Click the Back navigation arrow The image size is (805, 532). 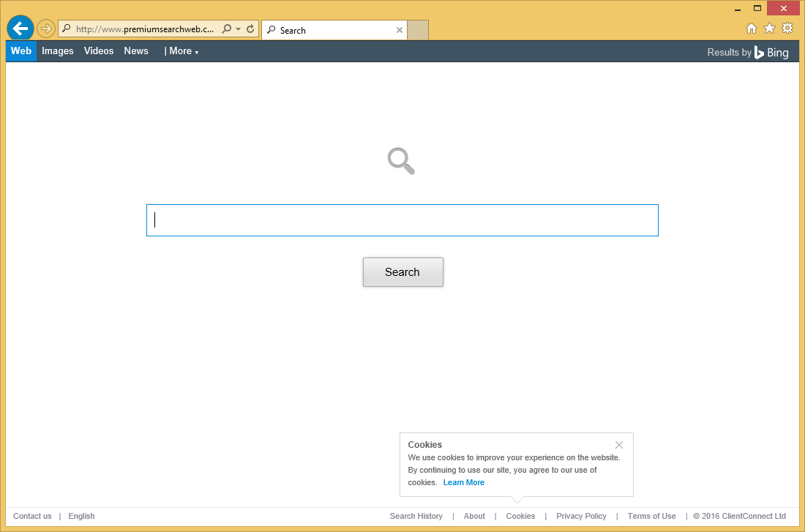coord(20,28)
